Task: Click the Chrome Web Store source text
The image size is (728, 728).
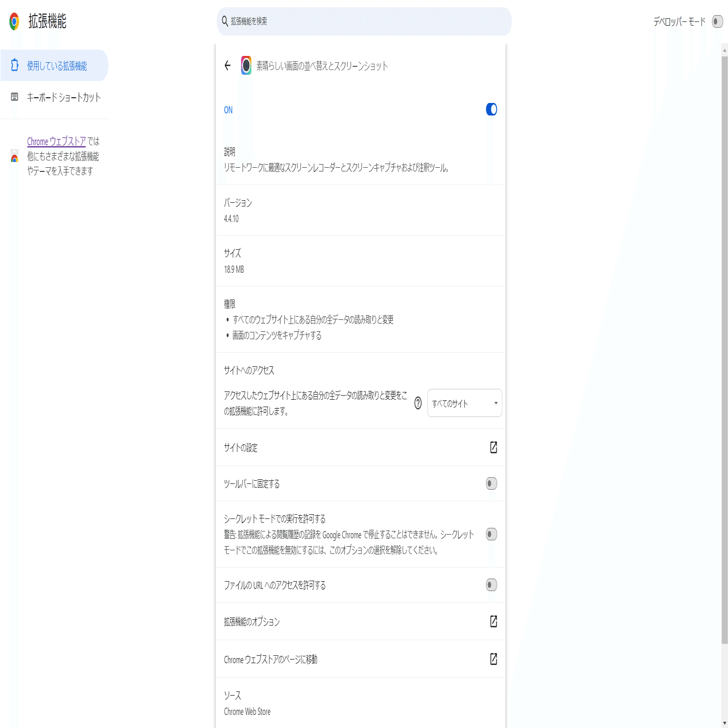Action: pos(247,711)
